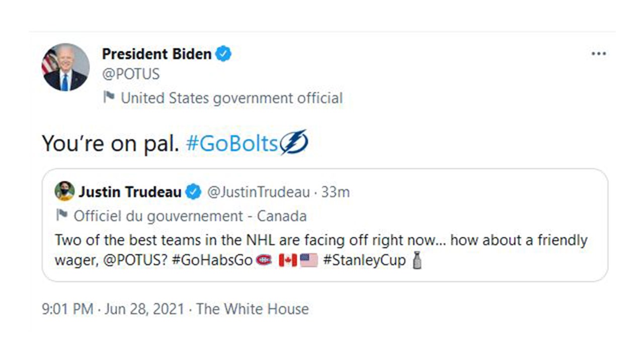The height and width of the screenshot is (362, 644).
Task: Click the flag icon beside Officiel du gouvernement
Action: [x=62, y=215]
